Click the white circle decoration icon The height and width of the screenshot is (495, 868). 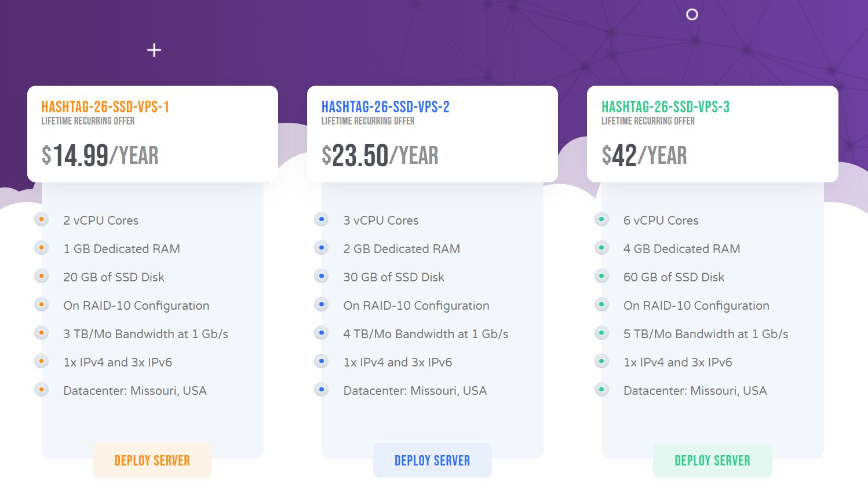tap(692, 14)
